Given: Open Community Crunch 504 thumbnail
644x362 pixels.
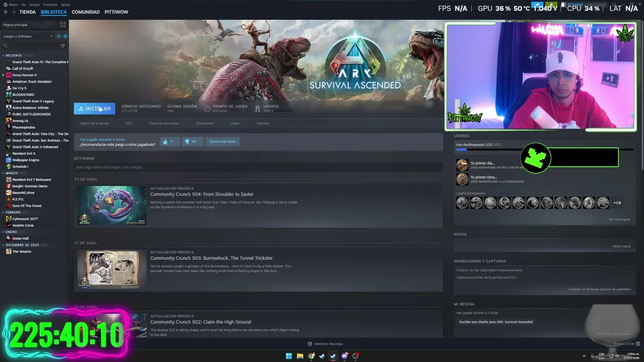Looking at the screenshot, I should (112, 205).
